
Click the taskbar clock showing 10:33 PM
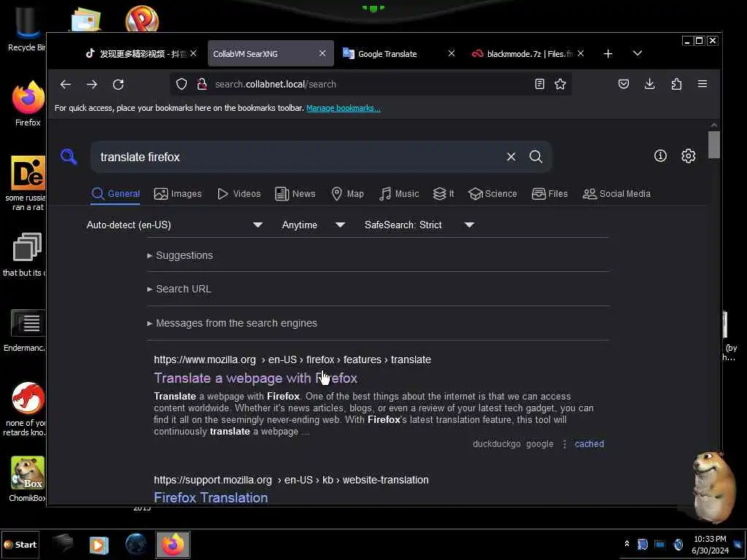coord(710,545)
